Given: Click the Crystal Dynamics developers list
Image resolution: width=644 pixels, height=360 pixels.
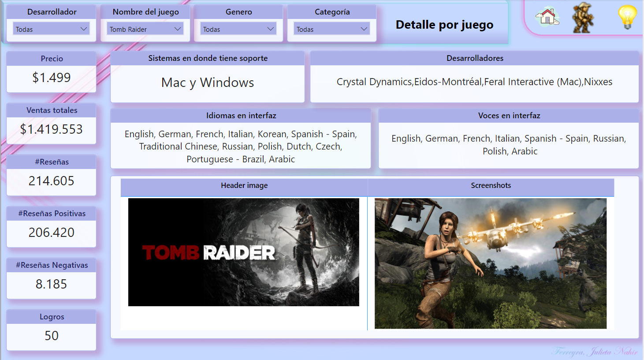Looking at the screenshot, I should click(475, 82).
